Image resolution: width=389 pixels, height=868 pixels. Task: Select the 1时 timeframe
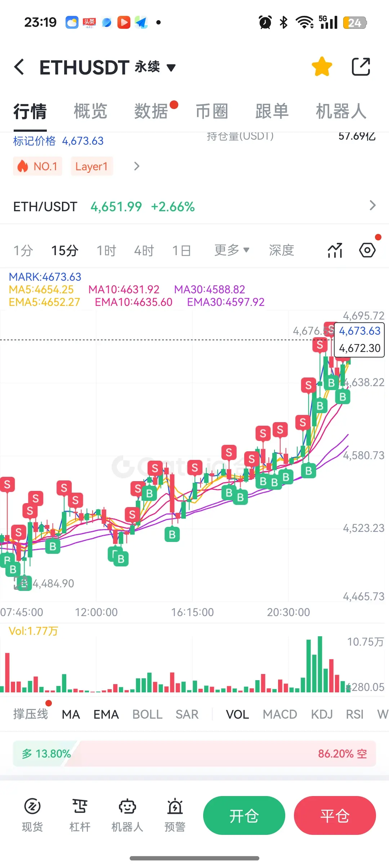click(106, 250)
